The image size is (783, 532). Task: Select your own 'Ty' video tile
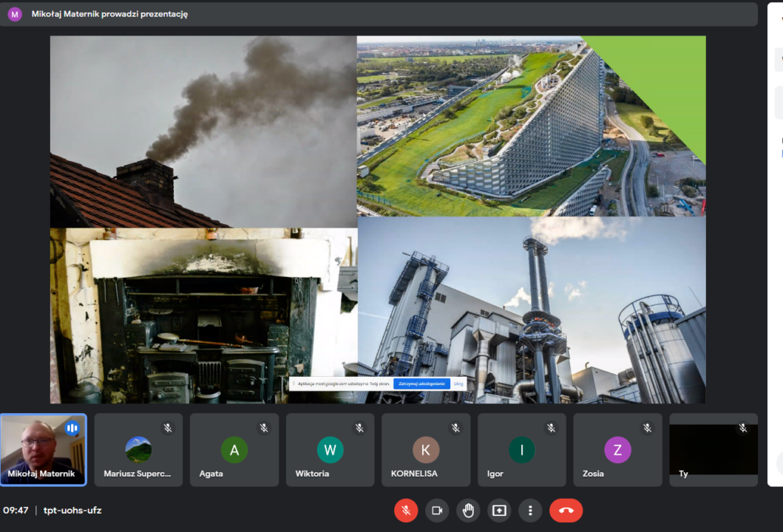click(713, 449)
